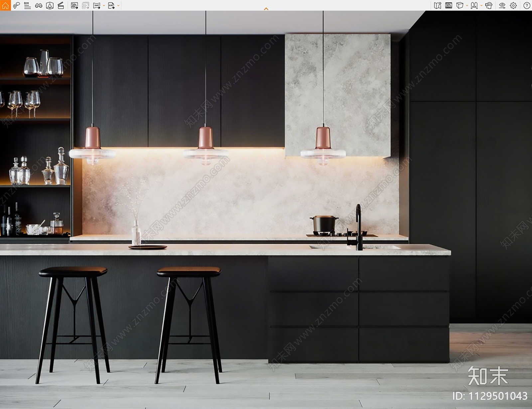Open the location chat bubble tool

click(16, 5)
